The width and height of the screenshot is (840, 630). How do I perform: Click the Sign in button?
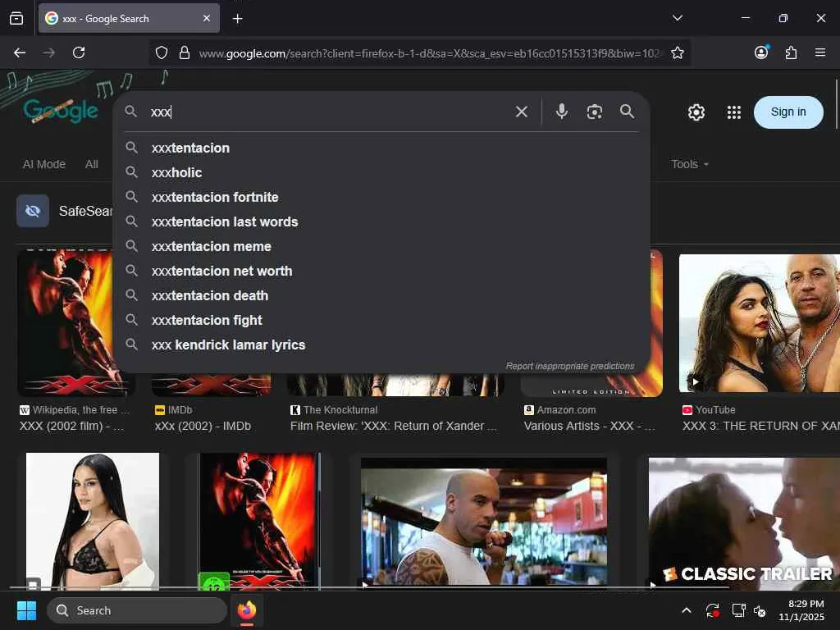pyautogui.click(x=788, y=112)
